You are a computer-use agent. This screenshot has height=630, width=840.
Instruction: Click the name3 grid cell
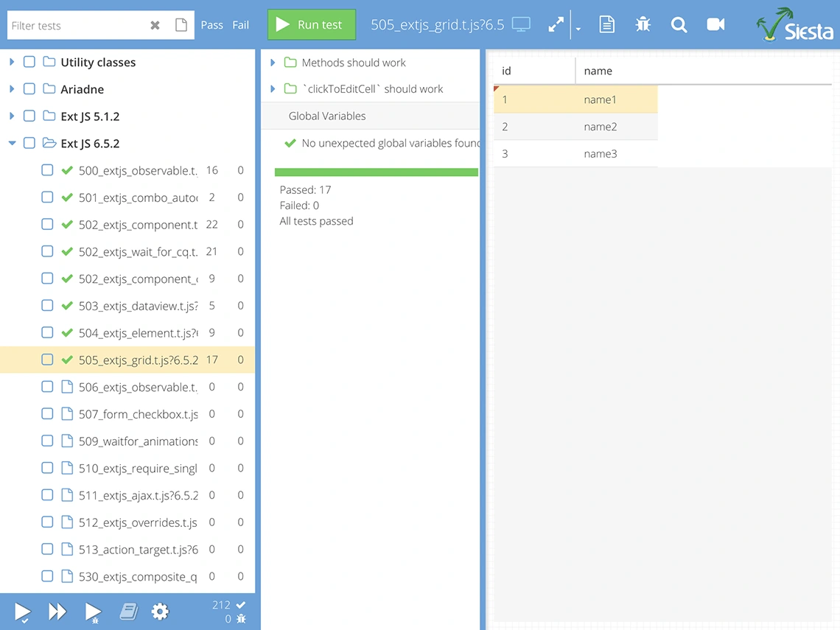pyautogui.click(x=617, y=154)
